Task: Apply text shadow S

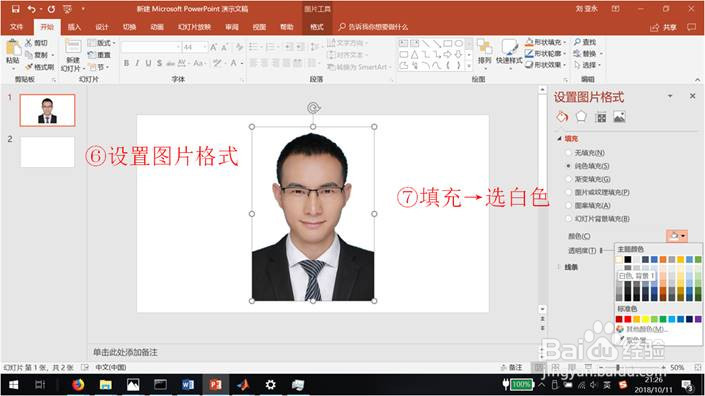Action: [x=159, y=63]
